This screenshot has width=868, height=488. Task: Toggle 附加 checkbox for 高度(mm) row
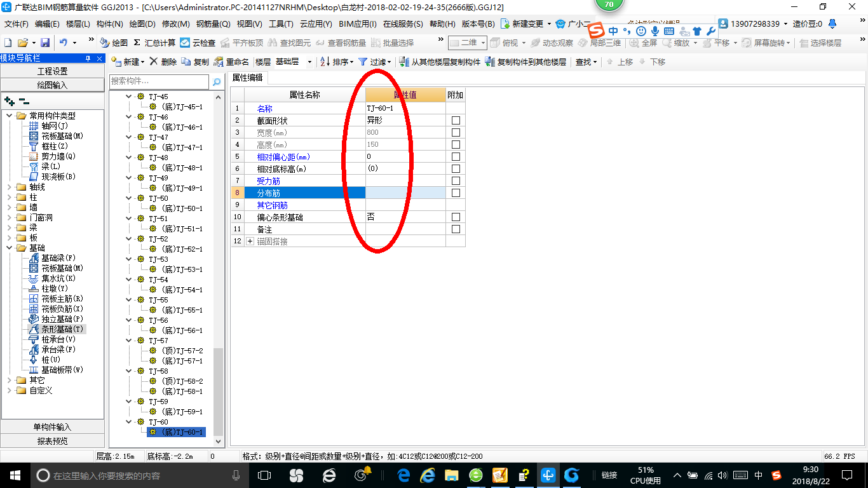(x=456, y=145)
